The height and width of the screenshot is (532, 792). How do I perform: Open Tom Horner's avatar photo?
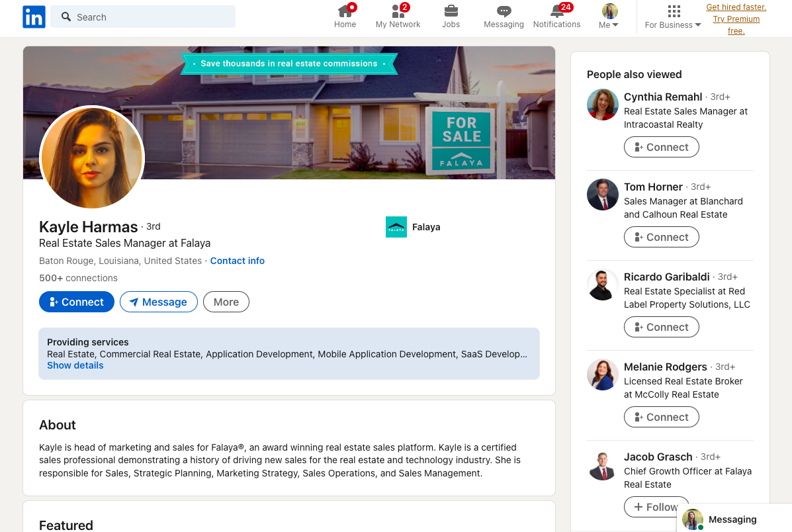(603, 195)
